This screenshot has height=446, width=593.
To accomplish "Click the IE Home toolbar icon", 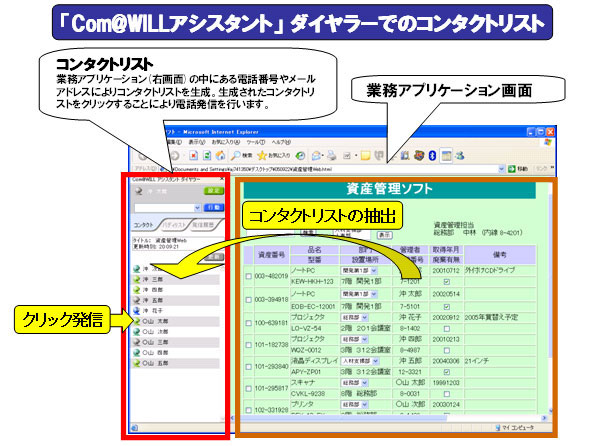I will pos(220,155).
